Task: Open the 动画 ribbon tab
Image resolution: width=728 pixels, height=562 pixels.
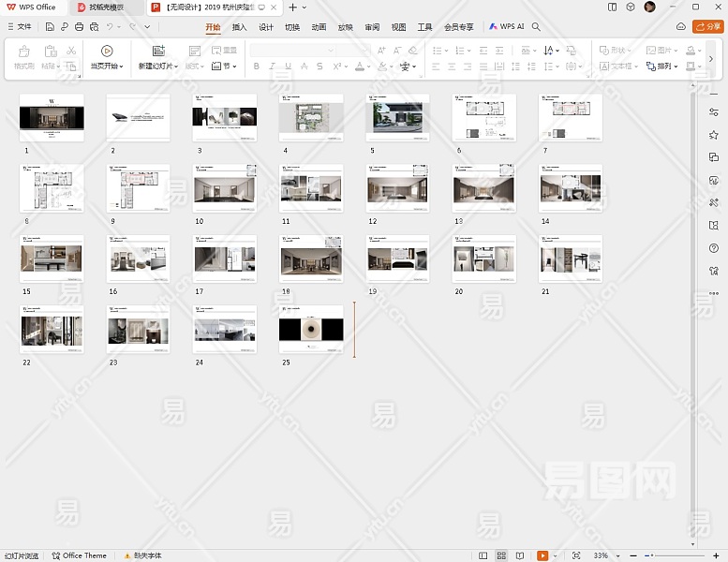Action: (319, 27)
